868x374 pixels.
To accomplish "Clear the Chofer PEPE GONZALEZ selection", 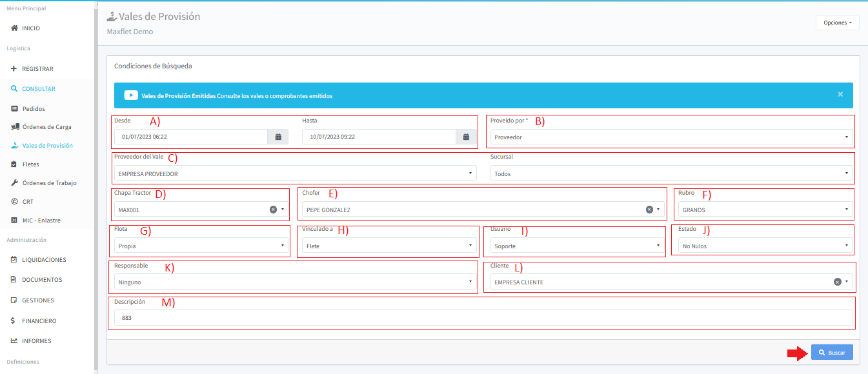I will 650,210.
